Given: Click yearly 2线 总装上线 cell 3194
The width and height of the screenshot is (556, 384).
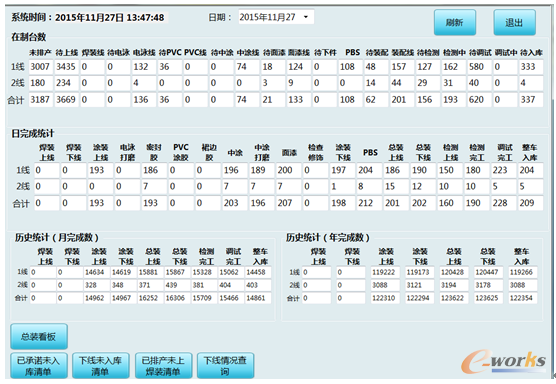Looking at the screenshot, I should [455, 285].
